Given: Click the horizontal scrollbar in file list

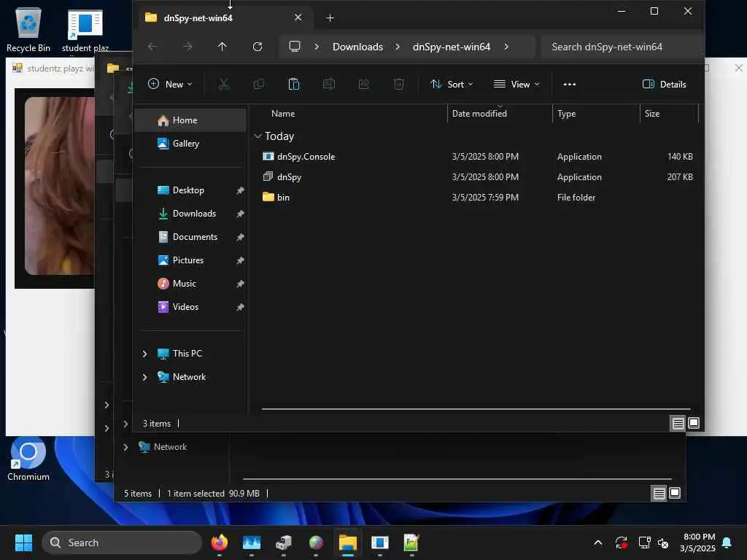Looking at the screenshot, I should click(476, 408).
